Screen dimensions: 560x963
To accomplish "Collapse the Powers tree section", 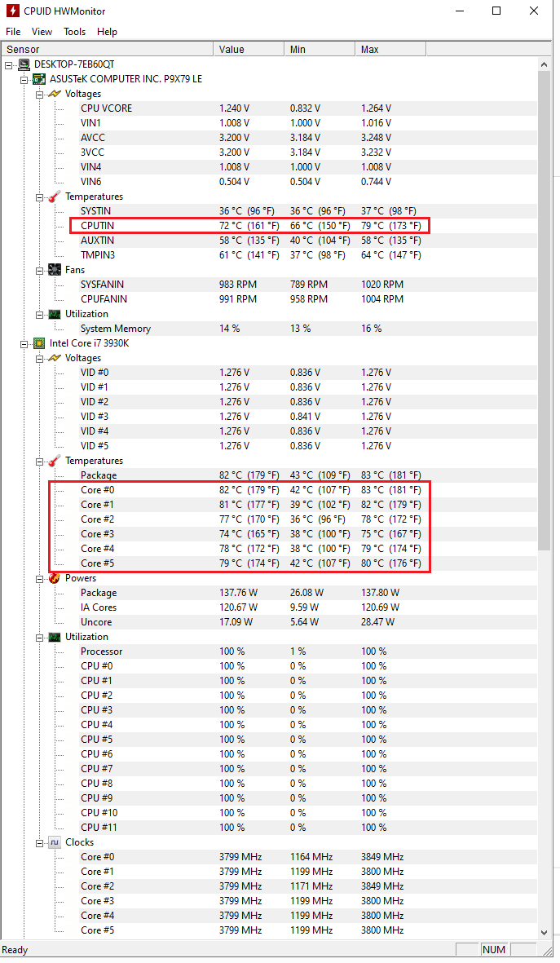I will click(39, 578).
